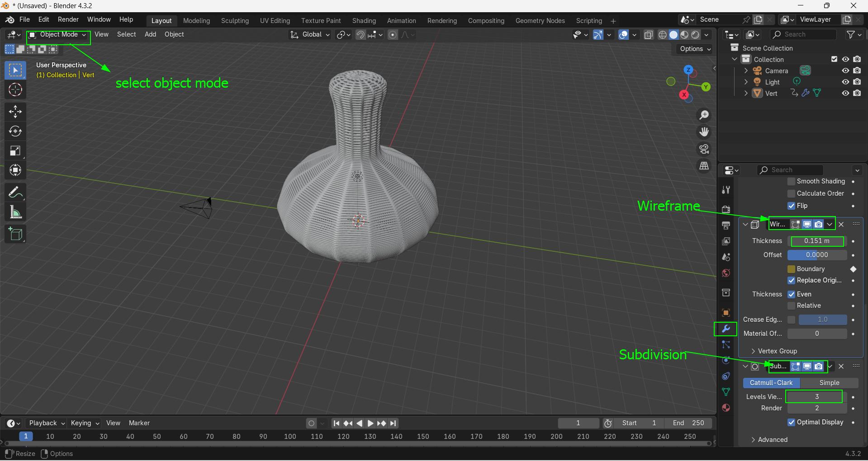Click the pan view hand icon
The image size is (868, 461).
click(704, 132)
